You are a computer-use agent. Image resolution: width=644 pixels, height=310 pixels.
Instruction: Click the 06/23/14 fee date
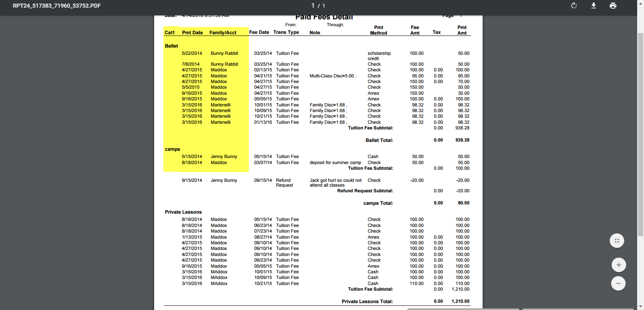pyautogui.click(x=263, y=225)
